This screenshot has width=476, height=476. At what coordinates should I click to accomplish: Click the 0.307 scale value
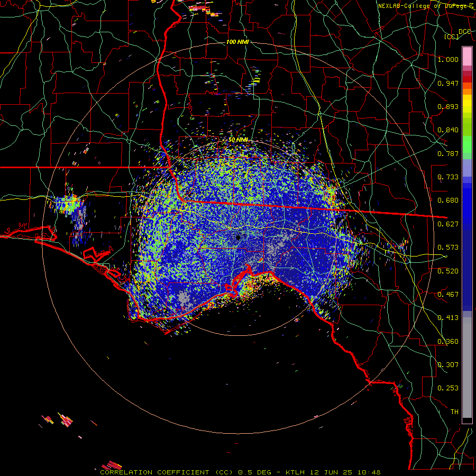(x=448, y=365)
